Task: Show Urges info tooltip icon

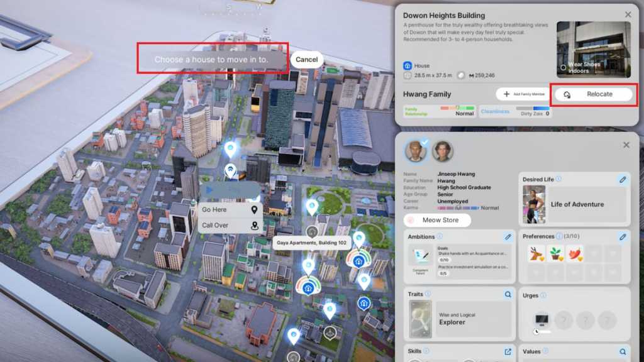Action: point(543,295)
